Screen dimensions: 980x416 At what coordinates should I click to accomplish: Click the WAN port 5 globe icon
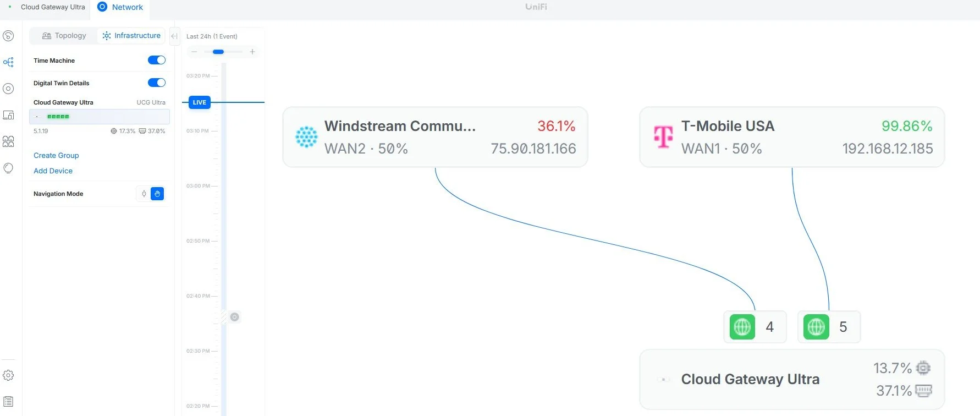[816, 327]
